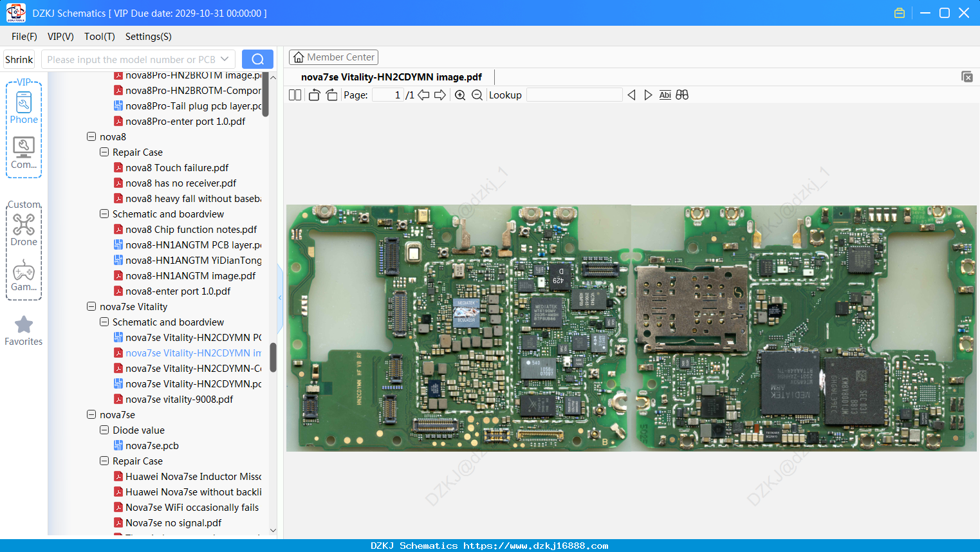Collapse the nova7se Vitality node

91,306
